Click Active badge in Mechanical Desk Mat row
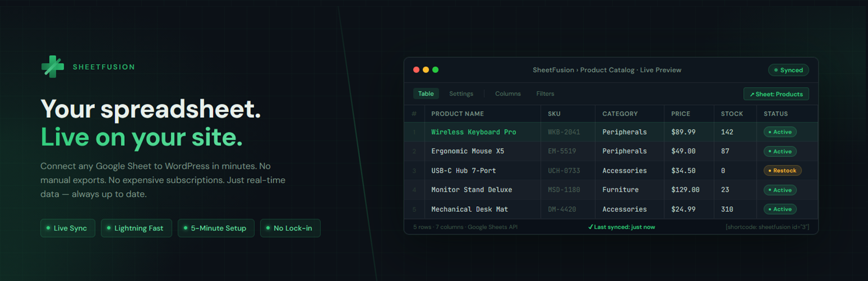 [x=780, y=209]
